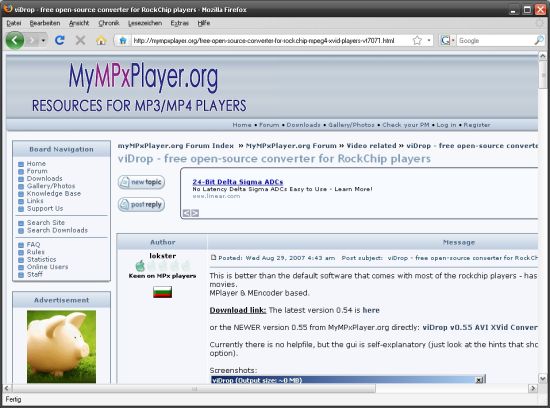Open the back/forward history dropdown arrow
Viewport: 550px width, 408px height.
pos(43,41)
